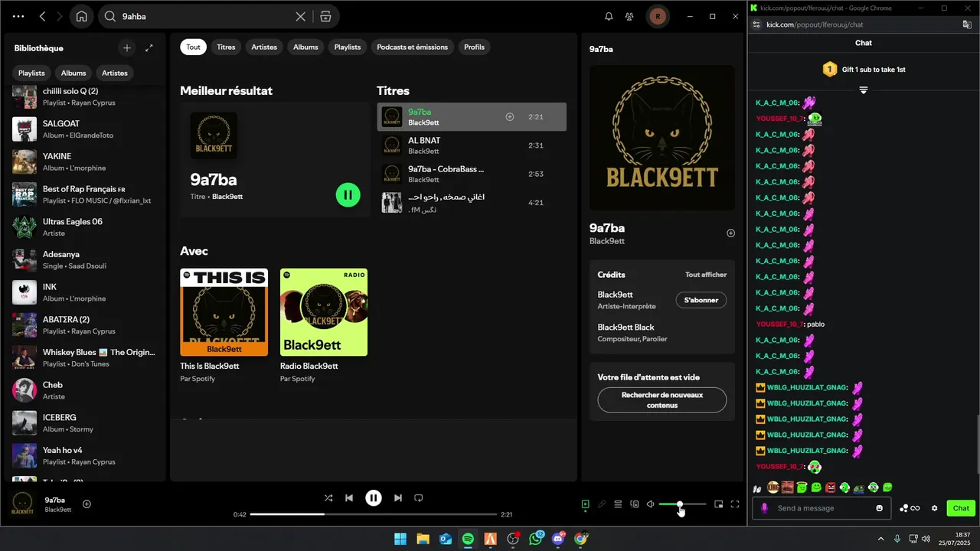Open 9a7ba - CobraBass track
Viewport: 980px width, 551px height.
pos(472,174)
